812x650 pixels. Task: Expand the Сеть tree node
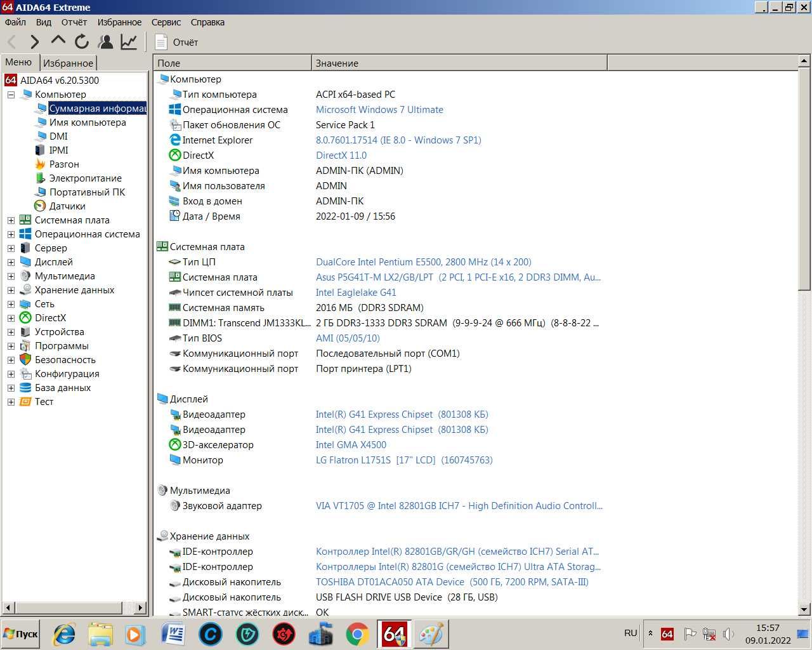11,304
